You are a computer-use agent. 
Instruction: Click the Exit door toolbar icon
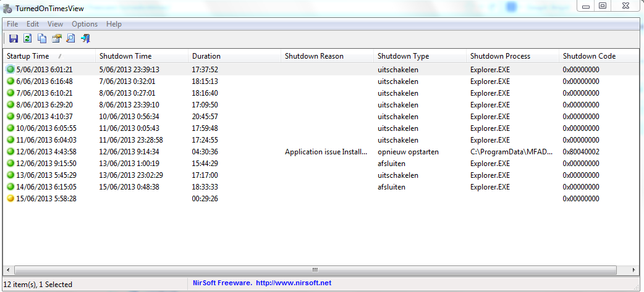point(85,39)
